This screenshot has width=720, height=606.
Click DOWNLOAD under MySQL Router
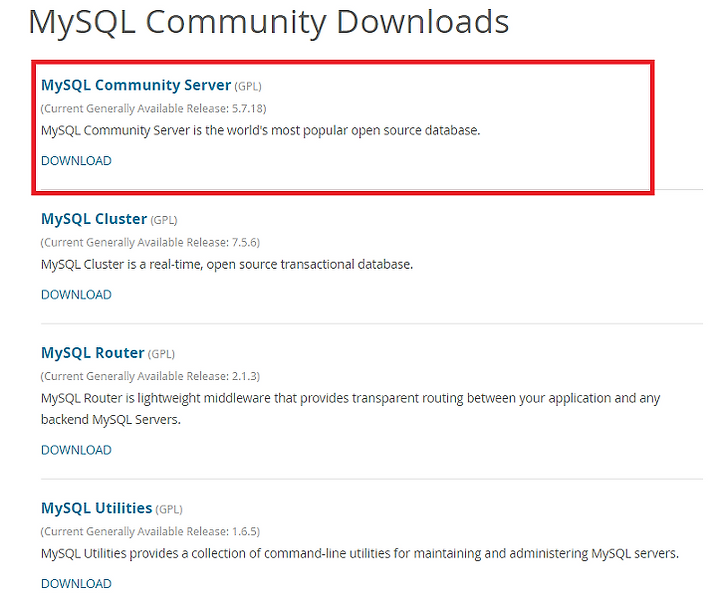(76, 450)
